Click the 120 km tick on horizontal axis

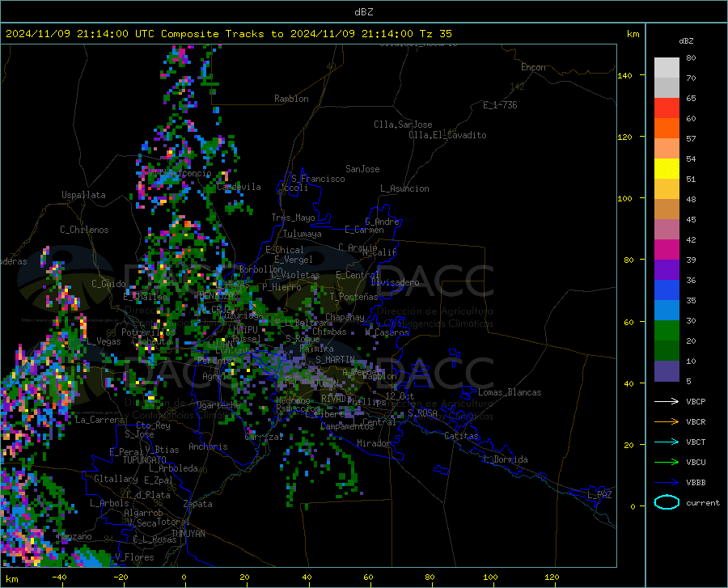pyautogui.click(x=552, y=577)
